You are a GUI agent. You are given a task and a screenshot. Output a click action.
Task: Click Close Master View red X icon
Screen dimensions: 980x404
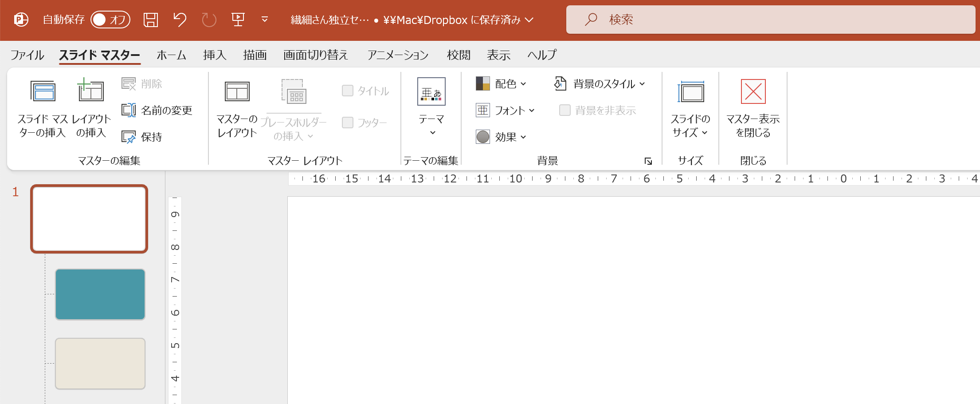[753, 91]
